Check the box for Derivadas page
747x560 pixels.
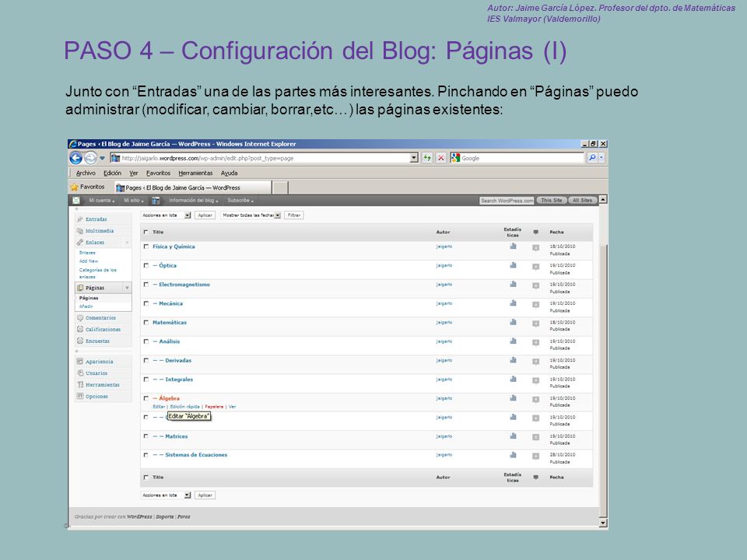[x=146, y=360]
